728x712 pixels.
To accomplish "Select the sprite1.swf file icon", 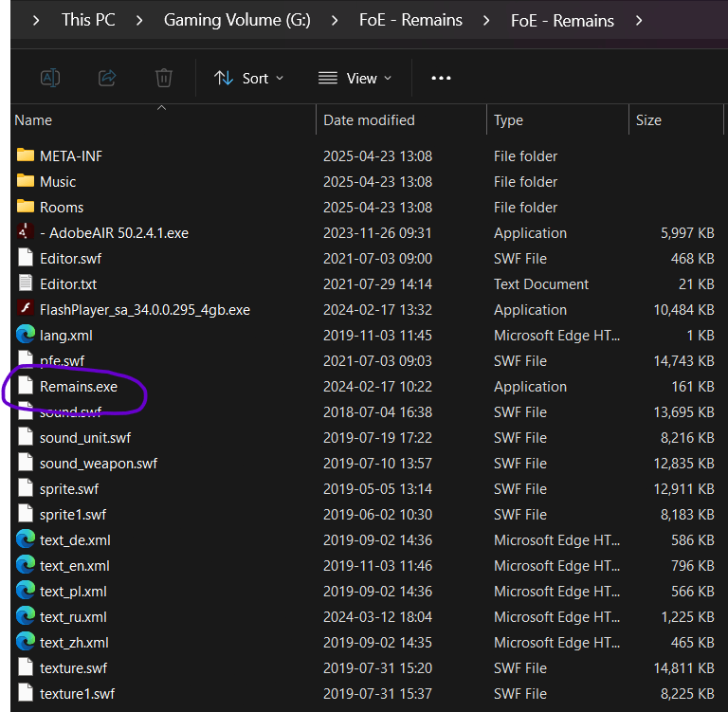I will [x=26, y=513].
